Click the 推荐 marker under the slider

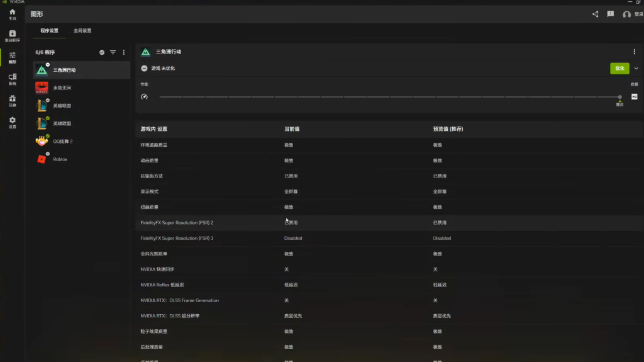click(619, 105)
